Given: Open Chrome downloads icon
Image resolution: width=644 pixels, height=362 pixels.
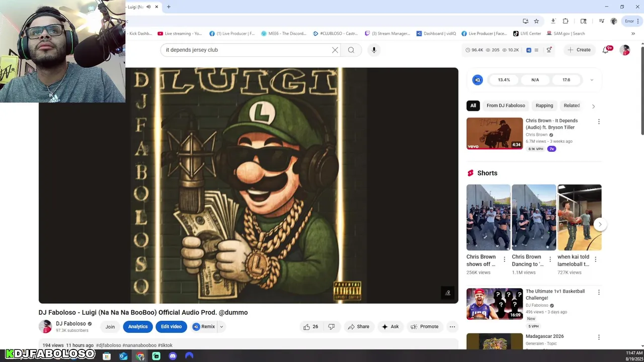Looking at the screenshot, I should coord(553,21).
